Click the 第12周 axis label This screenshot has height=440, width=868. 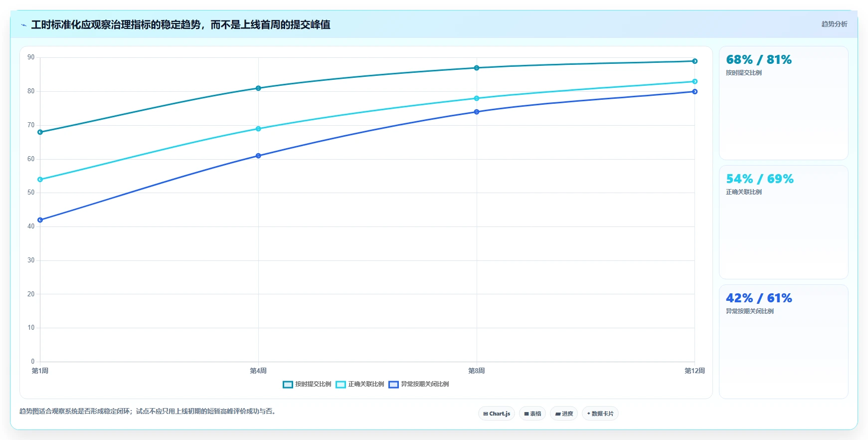click(694, 371)
